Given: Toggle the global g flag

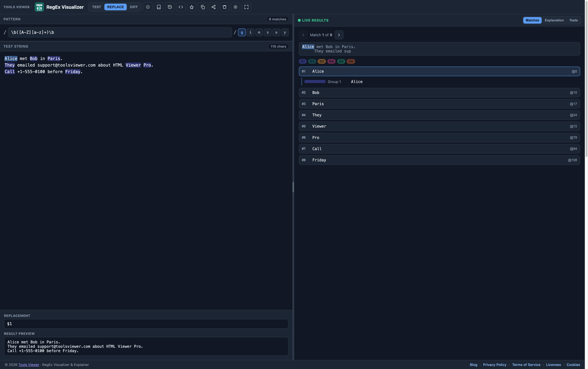Looking at the screenshot, I should [x=242, y=32].
